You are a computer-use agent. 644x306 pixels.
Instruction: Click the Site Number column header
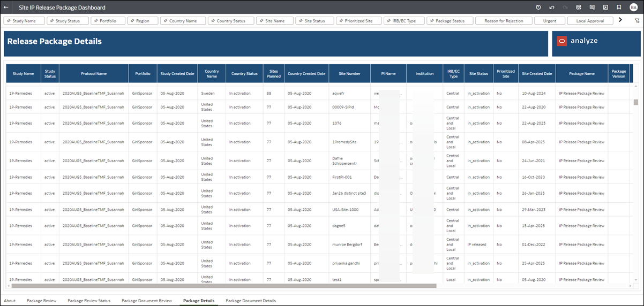pos(349,74)
